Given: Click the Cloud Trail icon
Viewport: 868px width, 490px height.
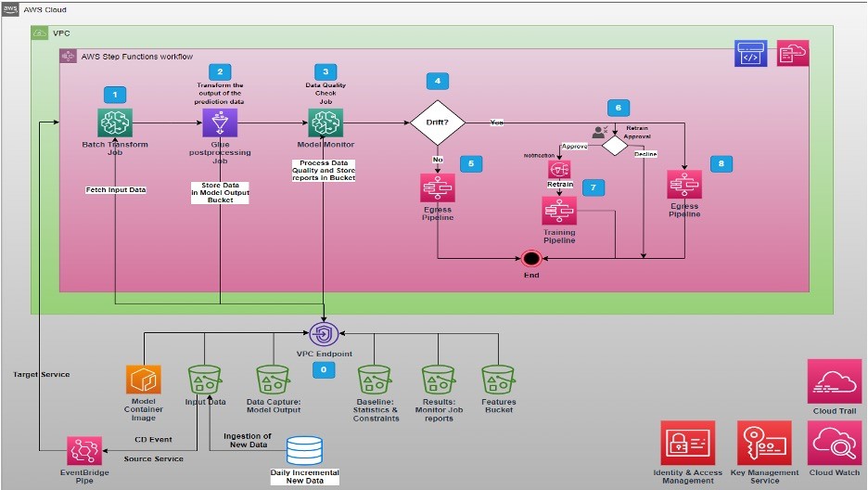Looking at the screenshot, I should tap(835, 381).
